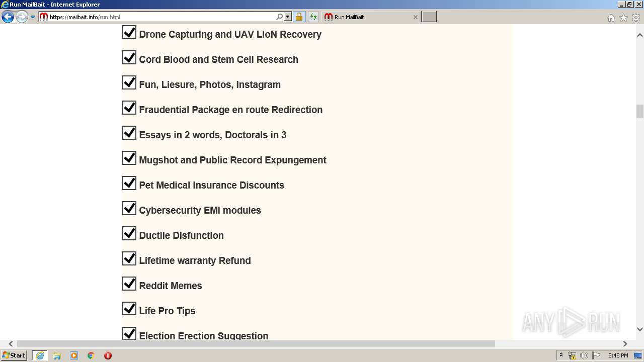Open a new blank tab
The image size is (644, 362).
[429, 17]
